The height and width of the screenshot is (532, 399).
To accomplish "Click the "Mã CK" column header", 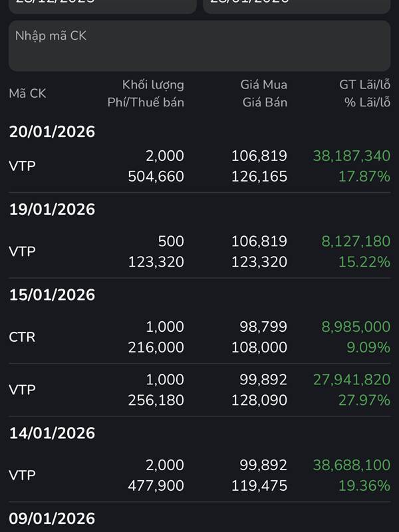I will pyautogui.click(x=27, y=94).
